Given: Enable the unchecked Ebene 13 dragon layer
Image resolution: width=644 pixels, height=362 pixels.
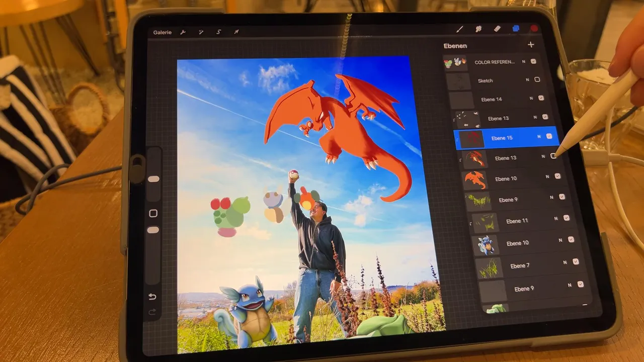Looking at the screenshot, I should (553, 156).
